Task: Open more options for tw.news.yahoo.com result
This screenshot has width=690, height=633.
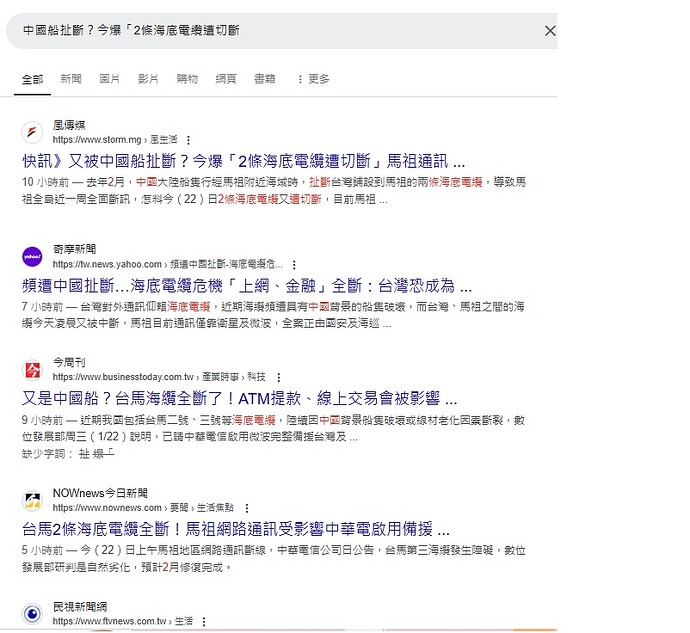Action: [x=294, y=265]
